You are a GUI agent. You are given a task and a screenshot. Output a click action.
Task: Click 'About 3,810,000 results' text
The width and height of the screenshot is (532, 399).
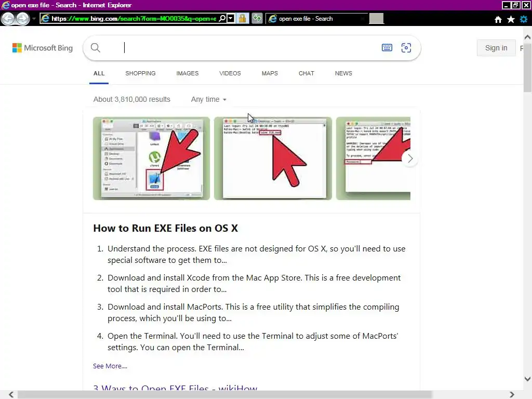132,99
